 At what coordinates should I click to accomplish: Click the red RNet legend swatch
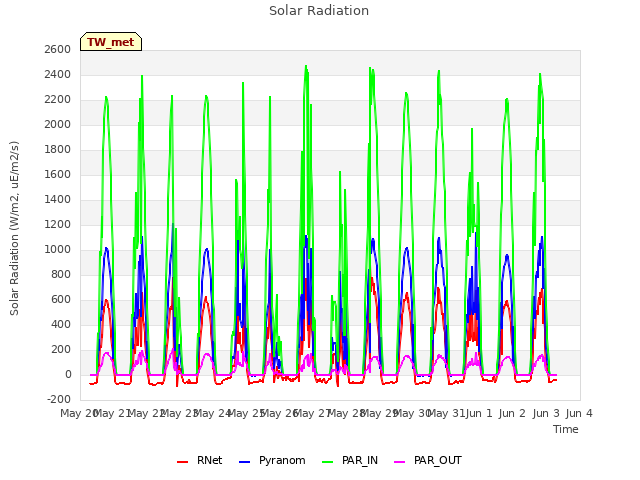coord(182,462)
